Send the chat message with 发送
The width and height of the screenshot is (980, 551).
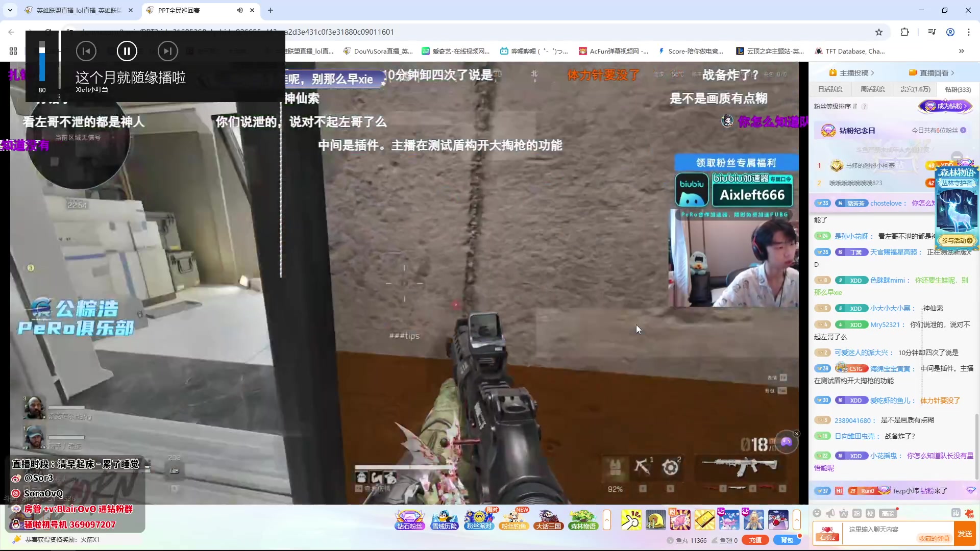click(965, 534)
